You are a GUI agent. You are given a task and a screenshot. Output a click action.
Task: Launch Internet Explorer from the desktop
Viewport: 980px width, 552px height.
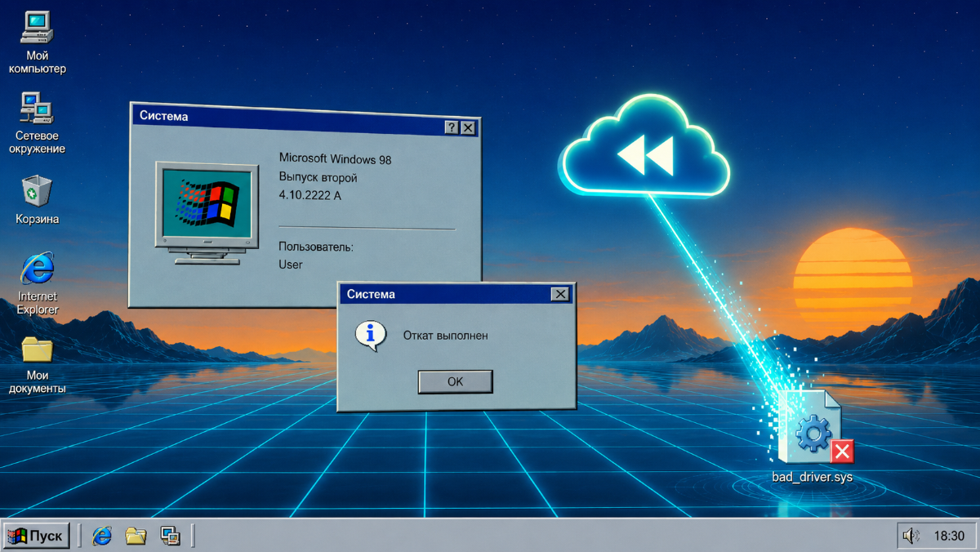(38, 283)
